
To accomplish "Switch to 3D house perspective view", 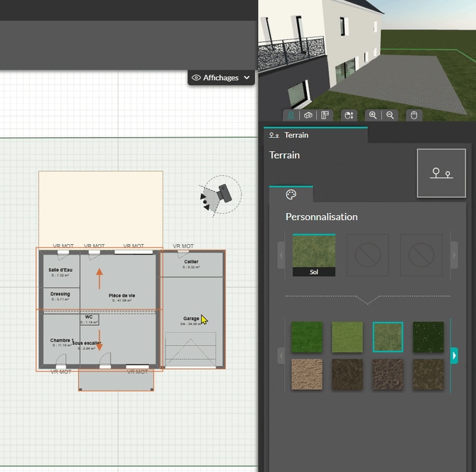I will pyautogui.click(x=308, y=116).
